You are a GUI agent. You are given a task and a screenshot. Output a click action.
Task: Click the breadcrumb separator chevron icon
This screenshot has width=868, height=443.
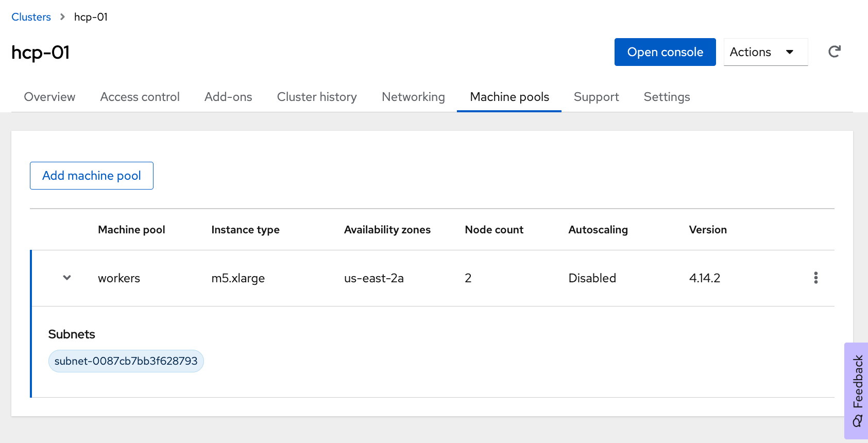[62, 17]
